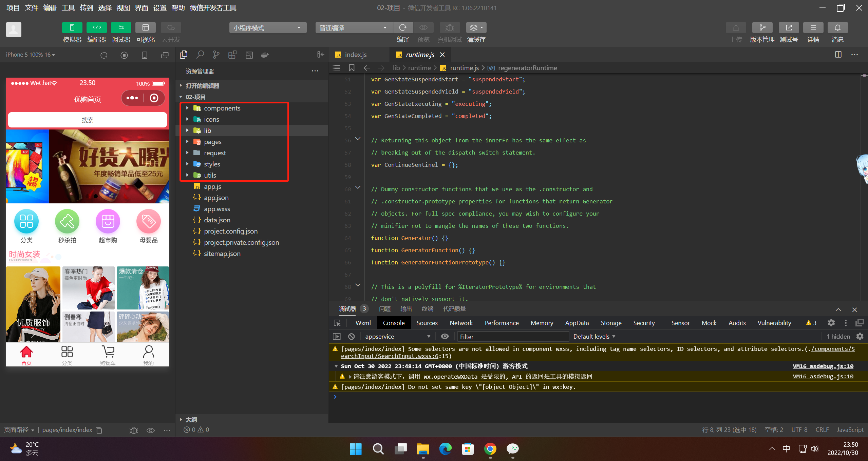This screenshot has width=868, height=461.
Task: Open the mini program mode dropdown
Action: tap(267, 28)
